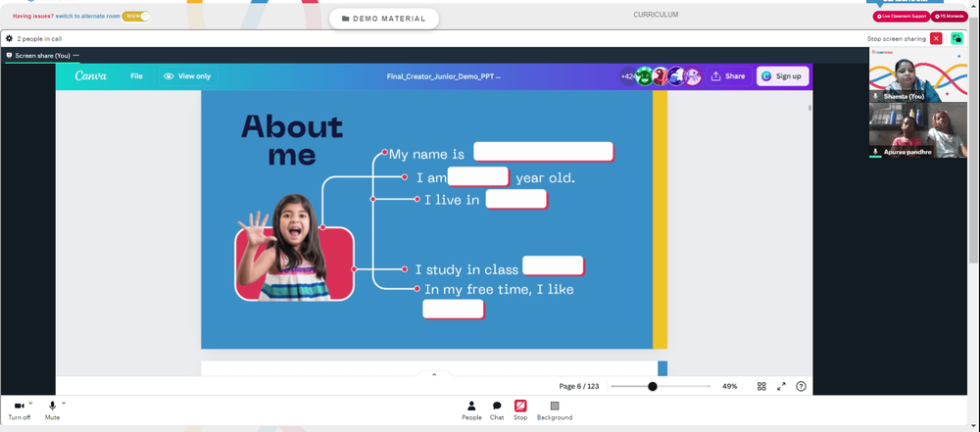The height and width of the screenshot is (432, 980).
Task: Open Canva home via the Canva logo
Action: tap(90, 75)
